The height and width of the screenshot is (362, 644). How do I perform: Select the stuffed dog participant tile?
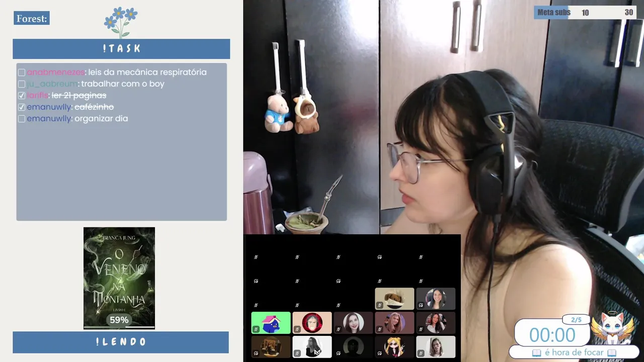[x=394, y=299]
